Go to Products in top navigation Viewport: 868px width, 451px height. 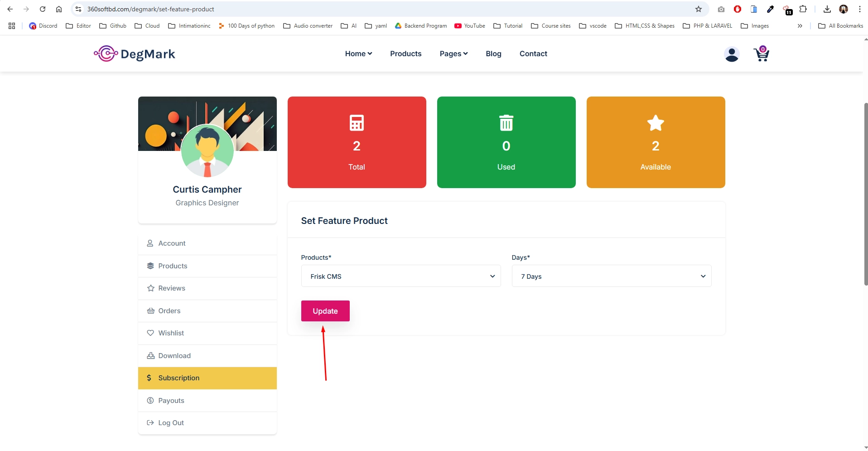click(405, 53)
